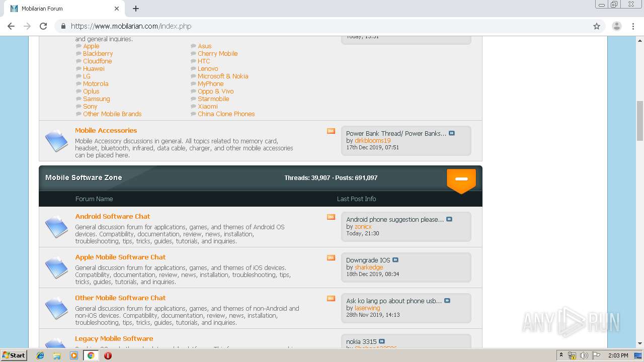Open the MyPhone subforum link

pos(211,83)
